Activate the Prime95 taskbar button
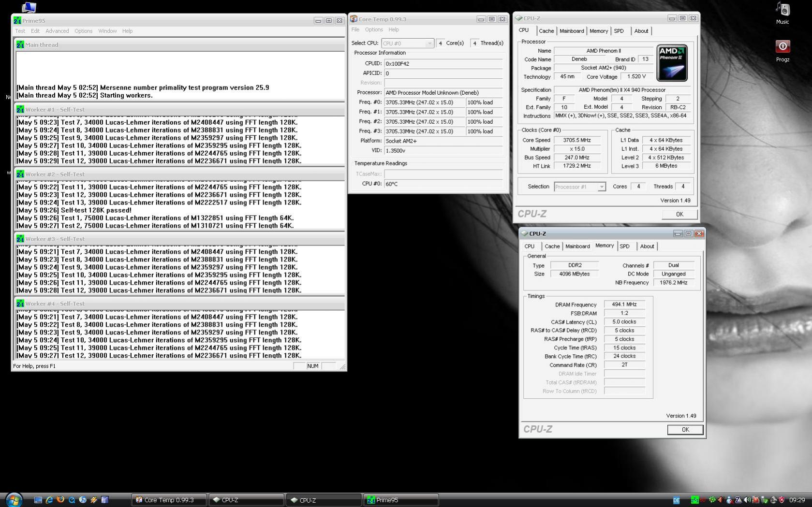Viewport: 812px width, 507px height. [x=401, y=500]
